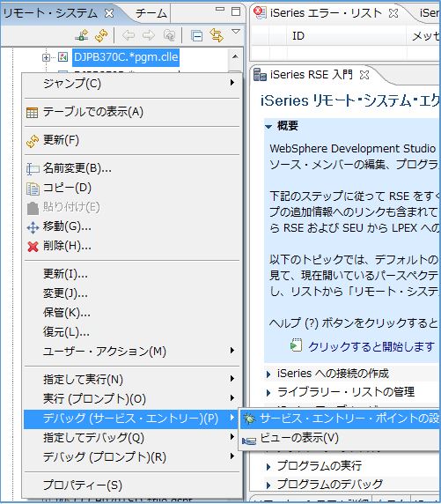
Task: Open the ユーザー・アクション(M) submenu arrow
Action: [232, 350]
